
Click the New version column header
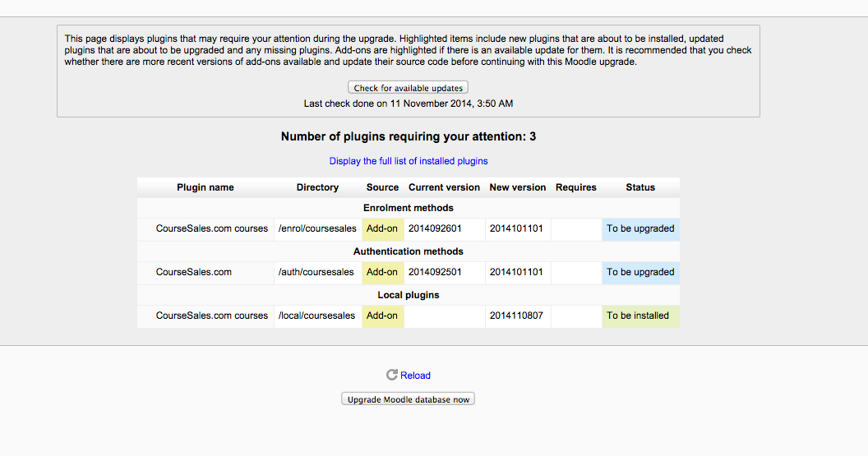518,187
